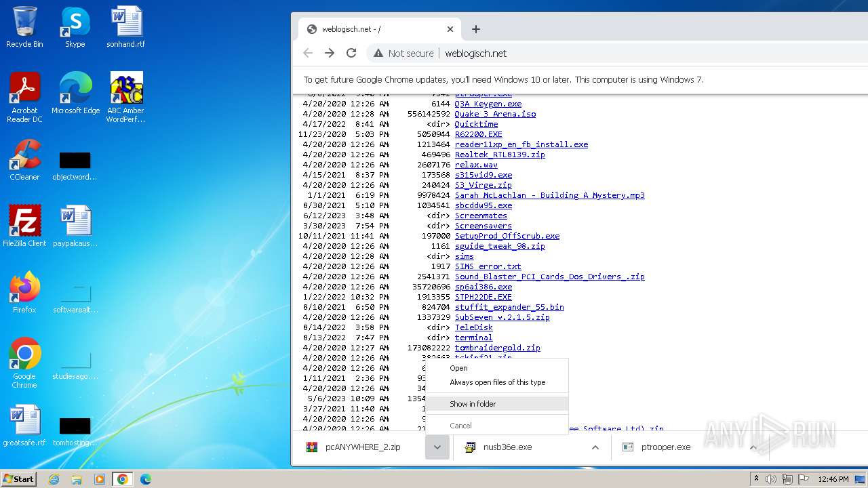The image size is (868, 488).
Task: Open Acrobat Reader DC shortcut
Action: click(x=24, y=97)
